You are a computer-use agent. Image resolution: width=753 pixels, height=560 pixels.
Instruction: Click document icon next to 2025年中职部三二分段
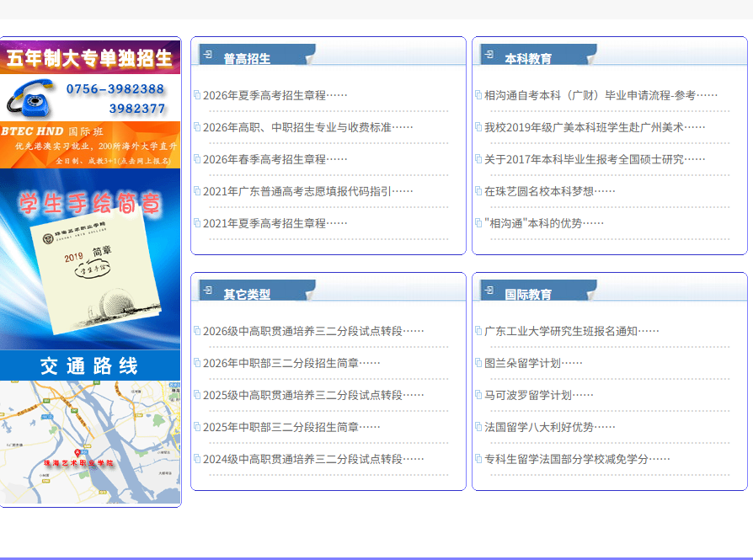tap(197, 426)
